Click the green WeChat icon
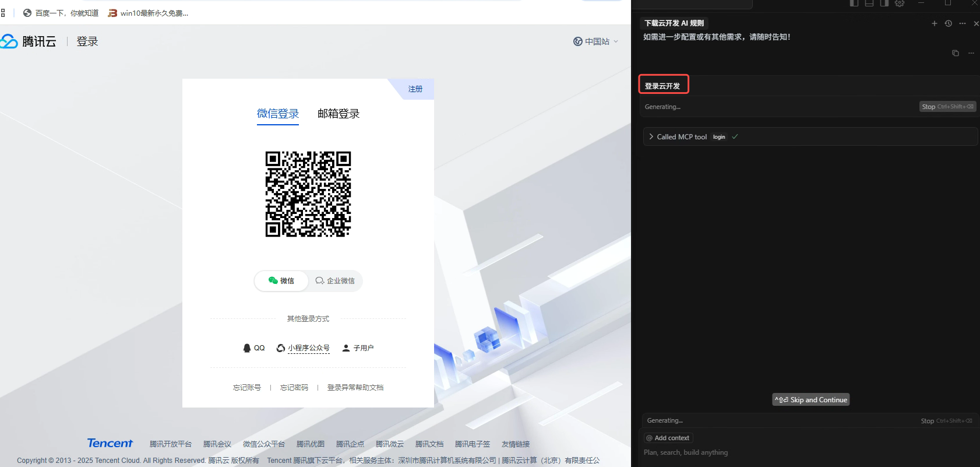Image resolution: width=980 pixels, height=467 pixels. tap(273, 280)
